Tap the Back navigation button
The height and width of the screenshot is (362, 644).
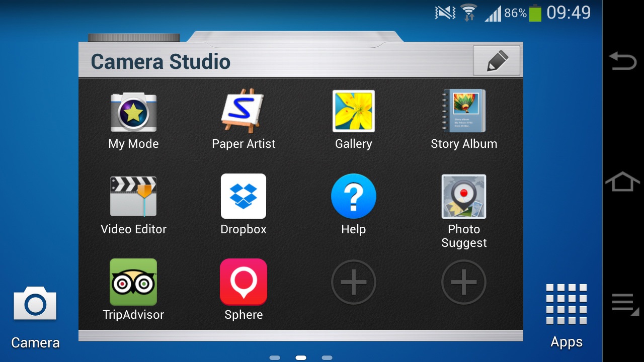[x=623, y=61]
